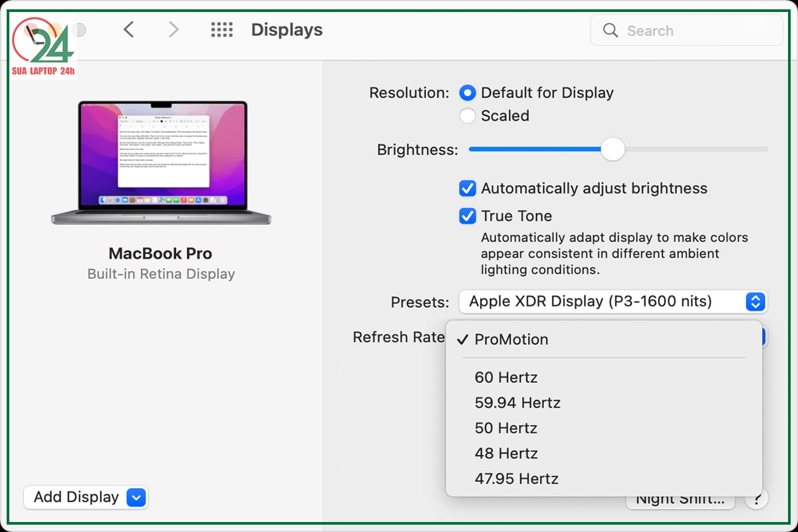
Task: Click the Brightness slider knob
Action: [x=612, y=149]
